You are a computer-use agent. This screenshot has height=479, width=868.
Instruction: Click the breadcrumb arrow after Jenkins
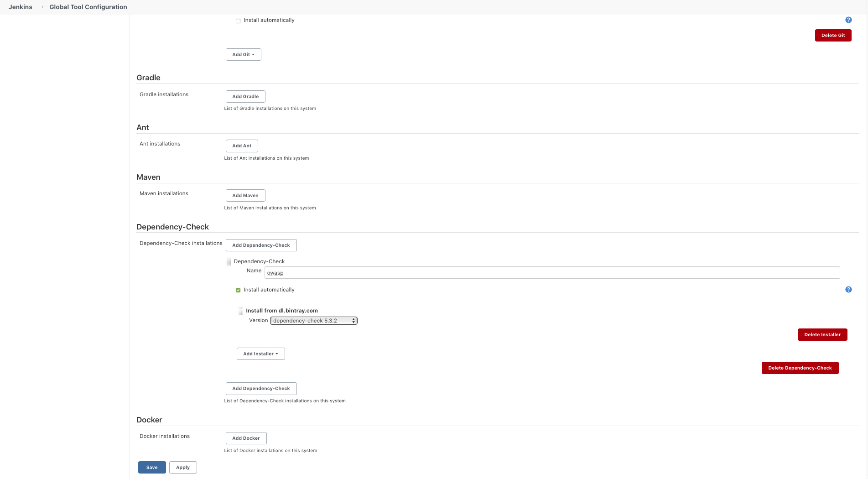(x=42, y=7)
